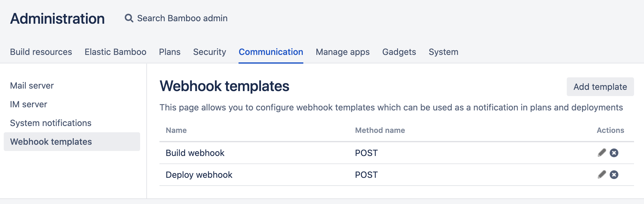Open the Build resources tab
This screenshot has width=644, height=204.
[x=41, y=52]
